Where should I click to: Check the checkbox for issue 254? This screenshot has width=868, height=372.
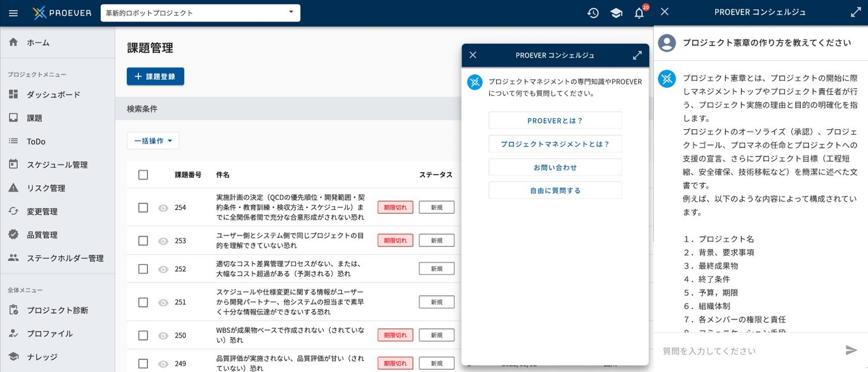143,207
